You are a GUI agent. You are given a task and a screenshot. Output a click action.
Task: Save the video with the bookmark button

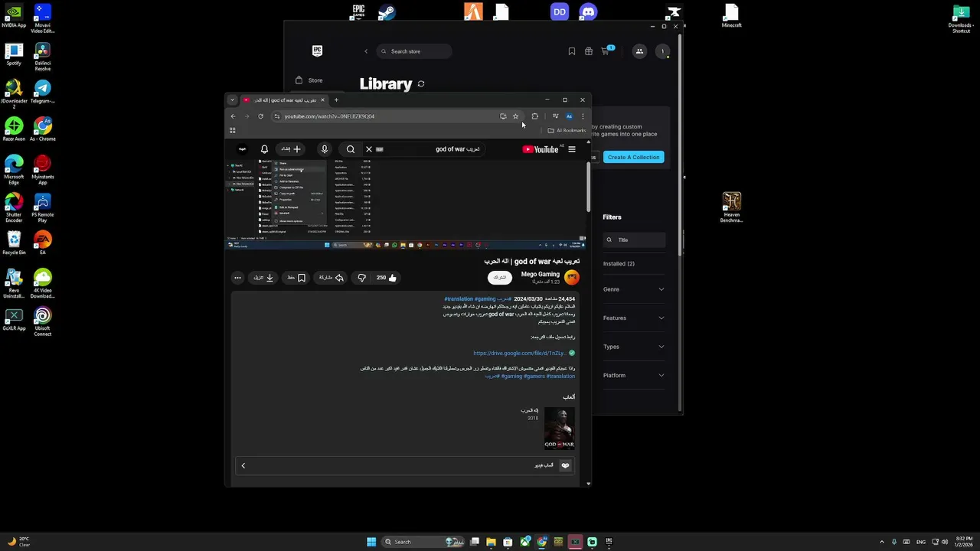pos(296,278)
